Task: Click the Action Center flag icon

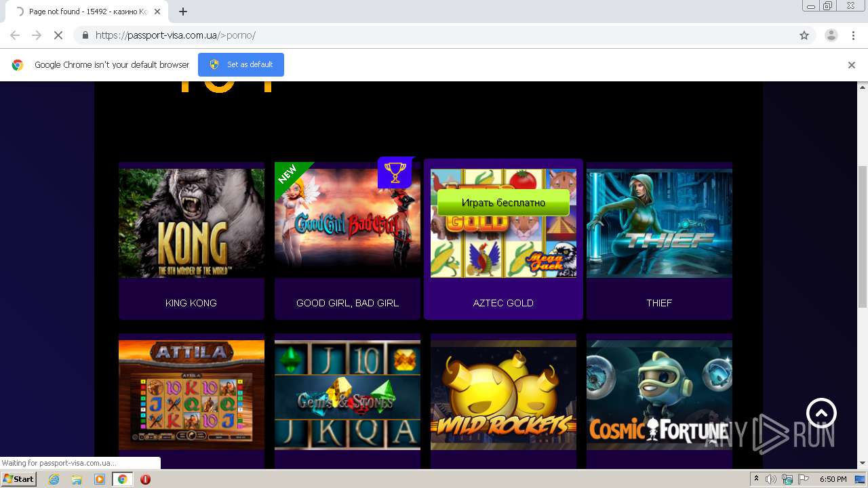Action: pos(803,479)
